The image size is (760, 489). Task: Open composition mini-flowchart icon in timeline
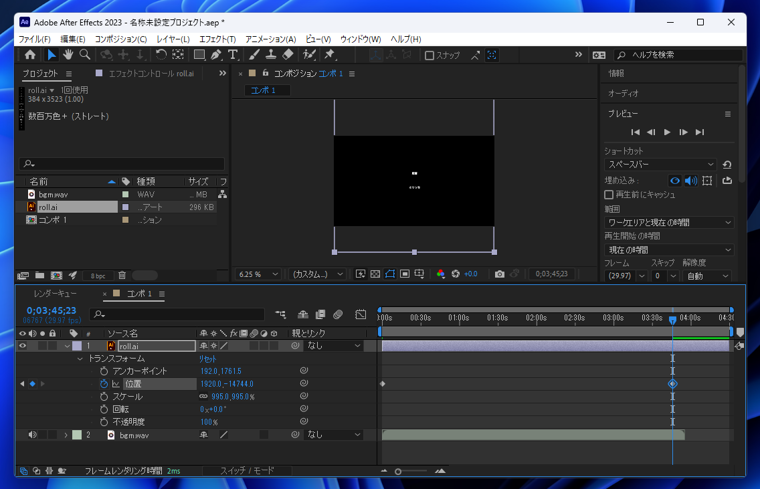point(281,315)
